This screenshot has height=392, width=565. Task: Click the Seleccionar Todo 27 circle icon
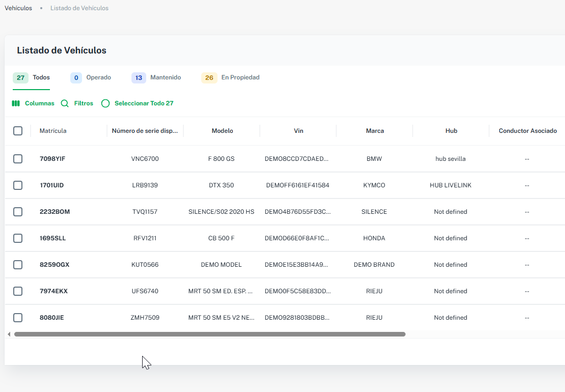[x=105, y=103]
